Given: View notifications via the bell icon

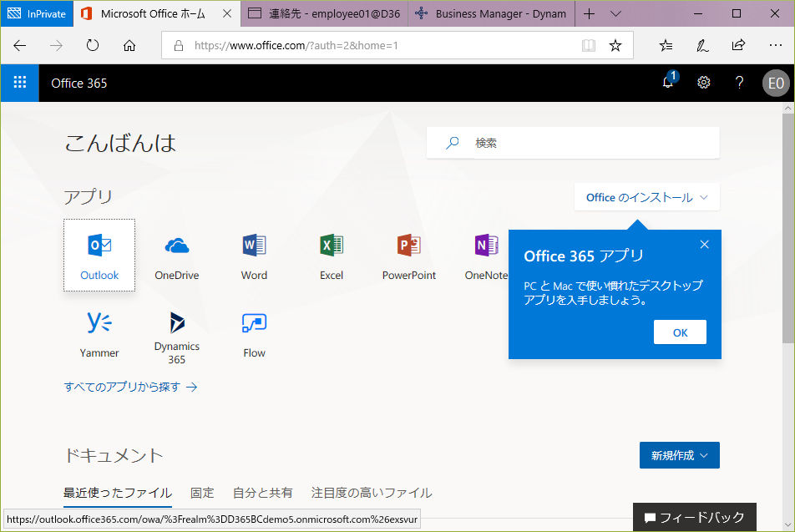Looking at the screenshot, I should click(x=668, y=83).
